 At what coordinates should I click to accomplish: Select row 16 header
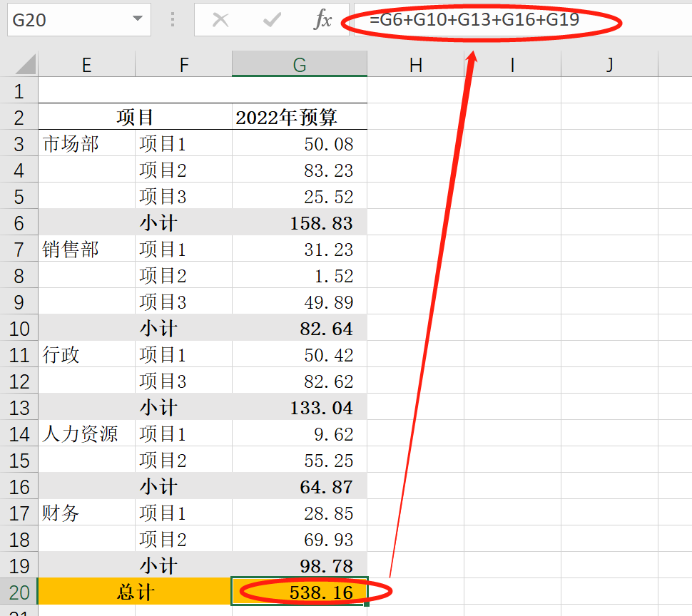(19, 486)
